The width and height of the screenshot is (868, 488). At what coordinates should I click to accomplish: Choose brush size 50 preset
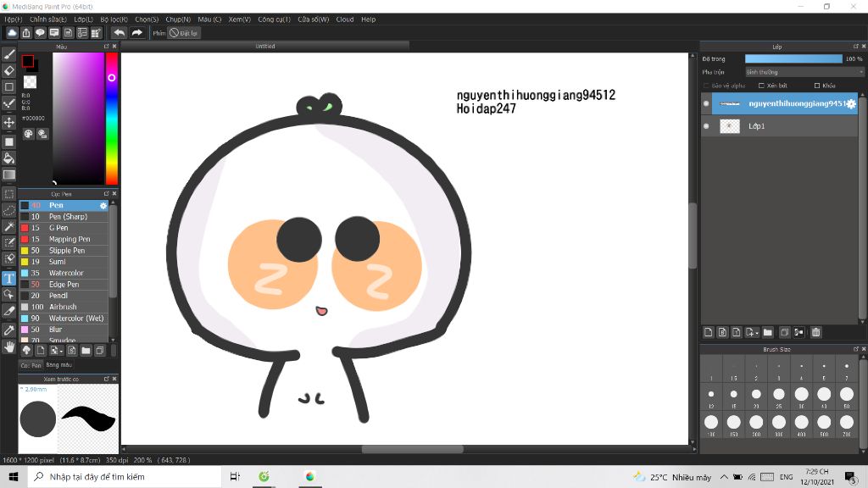coord(847,397)
